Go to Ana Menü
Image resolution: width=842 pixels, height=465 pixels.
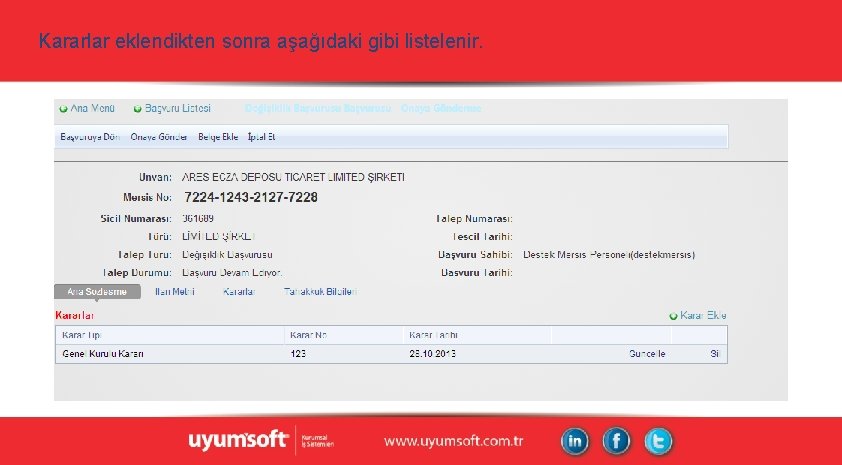(x=92, y=108)
